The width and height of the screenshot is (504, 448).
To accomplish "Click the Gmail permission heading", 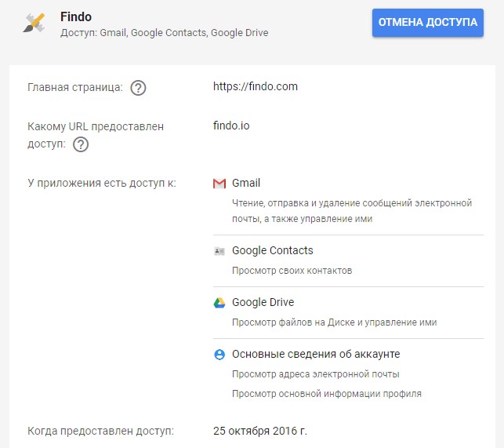I will 246,183.
